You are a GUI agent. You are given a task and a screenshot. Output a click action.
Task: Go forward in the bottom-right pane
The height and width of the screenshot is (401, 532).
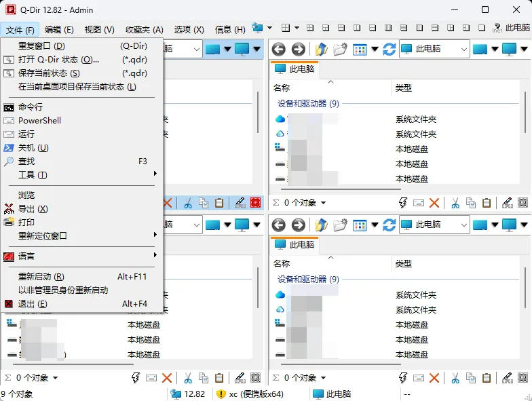point(299,225)
